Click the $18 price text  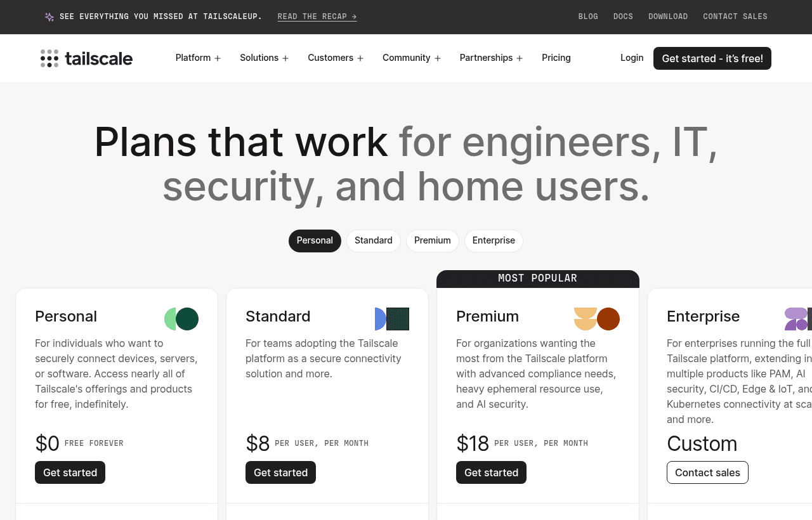(x=473, y=443)
